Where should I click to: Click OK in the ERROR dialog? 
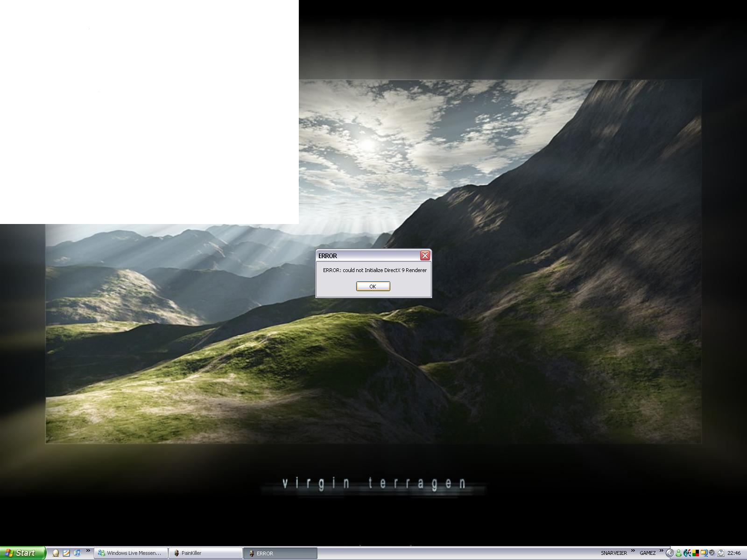point(373,286)
